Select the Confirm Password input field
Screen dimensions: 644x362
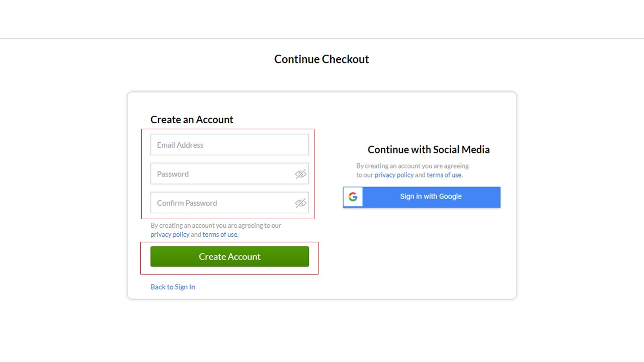pos(221,203)
